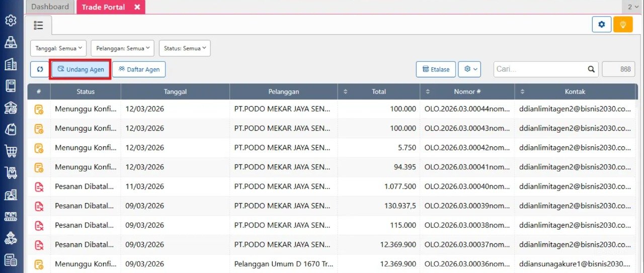Open the gear dropdown next to Etalase
This screenshot has height=273, width=644.
point(469,69)
